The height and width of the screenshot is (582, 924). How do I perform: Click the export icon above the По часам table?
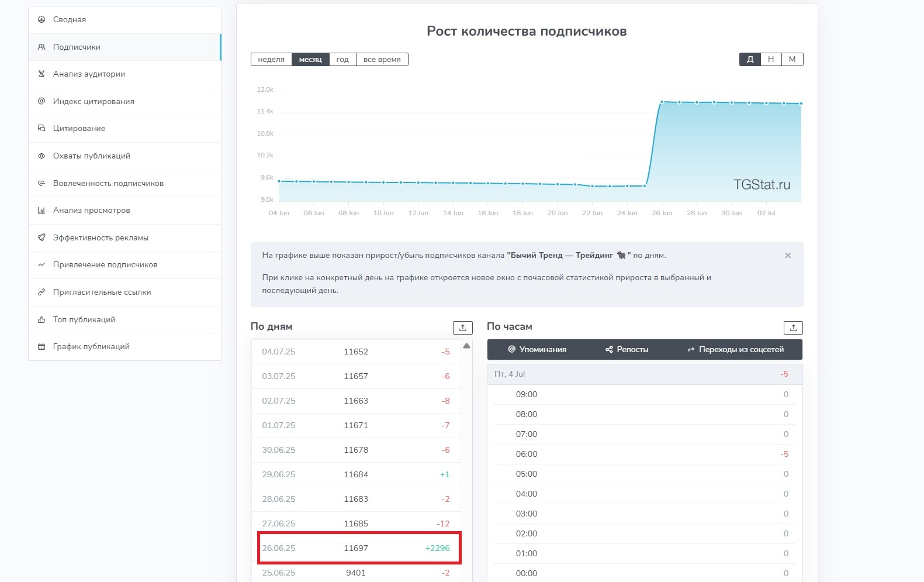coord(793,328)
